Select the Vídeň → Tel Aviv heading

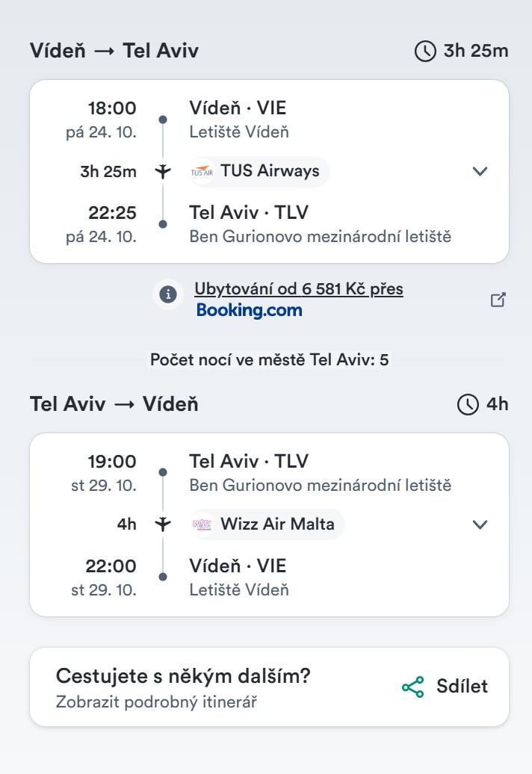click(x=114, y=51)
